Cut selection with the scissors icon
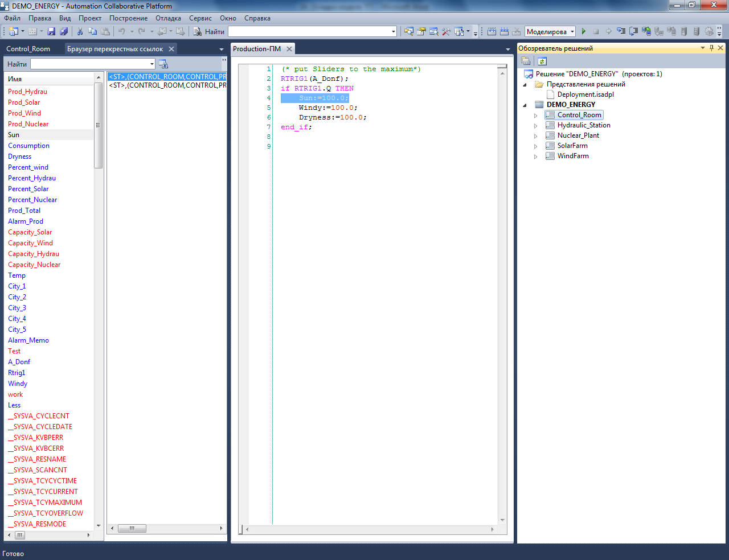The image size is (729, 560). (x=80, y=31)
